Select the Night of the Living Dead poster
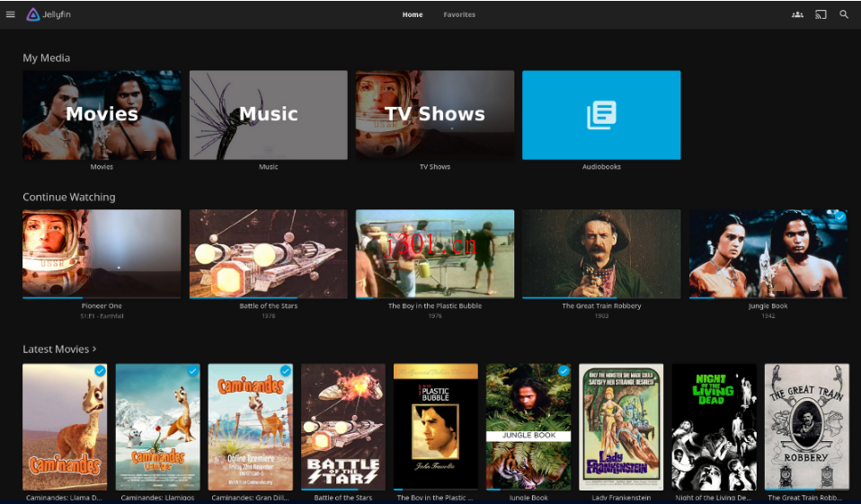The height and width of the screenshot is (504, 861). pyautogui.click(x=714, y=426)
